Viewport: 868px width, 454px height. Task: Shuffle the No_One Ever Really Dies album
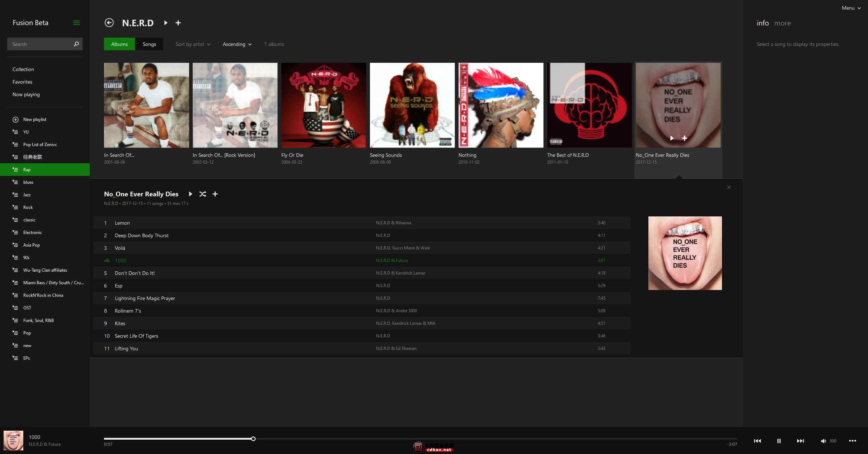tap(203, 194)
